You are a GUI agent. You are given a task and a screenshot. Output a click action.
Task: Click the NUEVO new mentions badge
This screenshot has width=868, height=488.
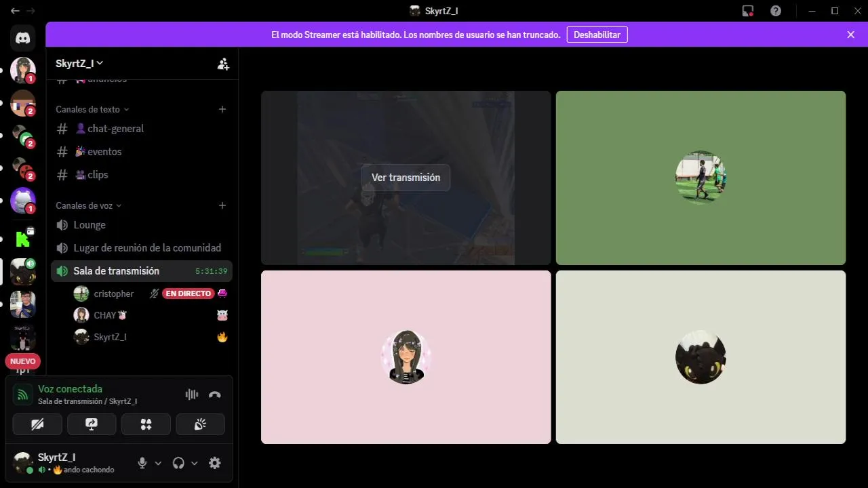coord(23,361)
